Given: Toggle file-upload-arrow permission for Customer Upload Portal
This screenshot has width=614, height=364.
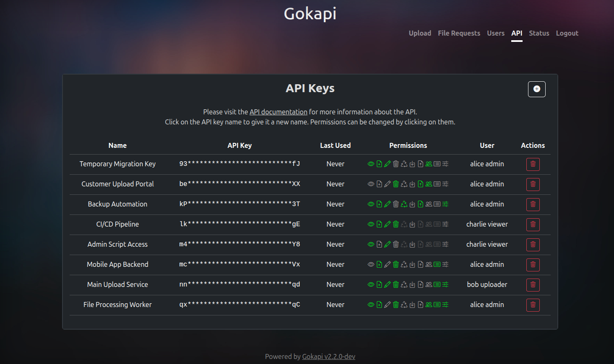Looking at the screenshot, I should (420, 184).
